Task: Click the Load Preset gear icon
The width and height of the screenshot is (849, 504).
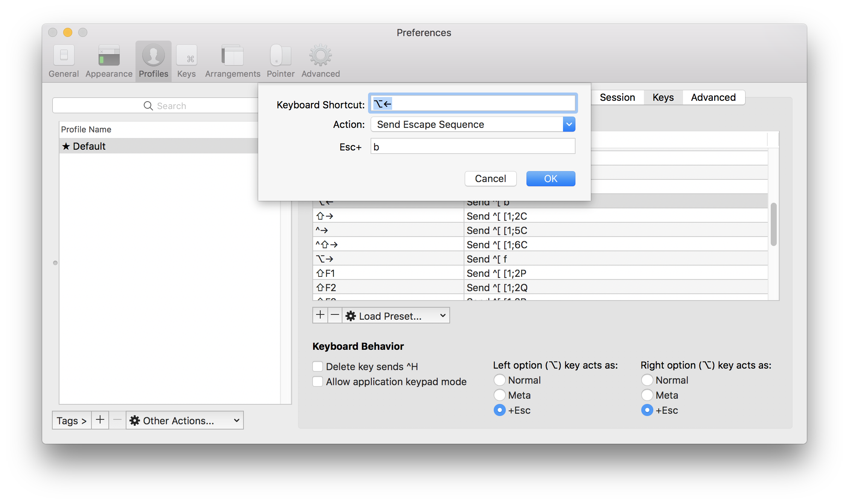Action: coord(350,315)
